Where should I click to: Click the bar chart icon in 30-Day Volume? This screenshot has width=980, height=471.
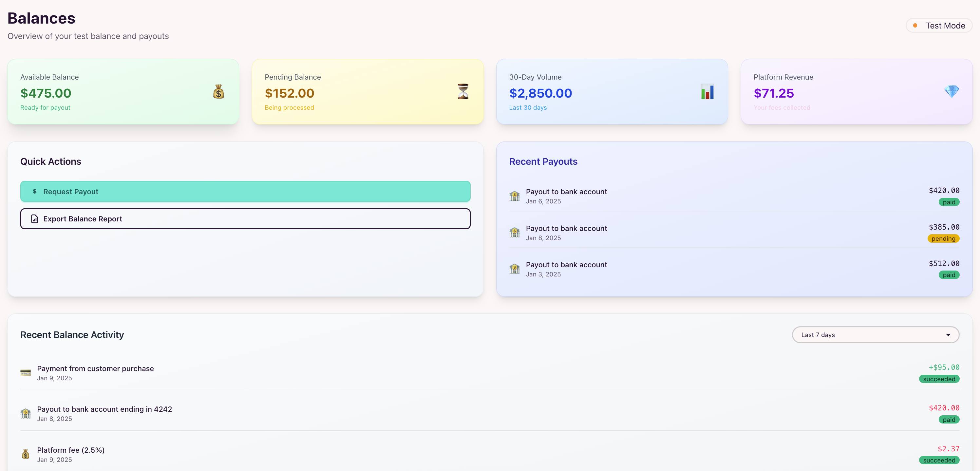coord(707,92)
